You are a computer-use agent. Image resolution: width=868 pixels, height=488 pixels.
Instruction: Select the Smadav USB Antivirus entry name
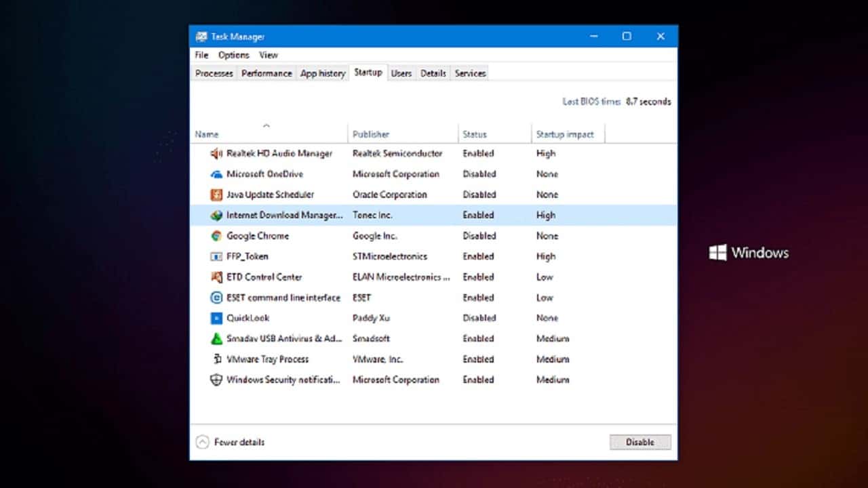coord(285,339)
